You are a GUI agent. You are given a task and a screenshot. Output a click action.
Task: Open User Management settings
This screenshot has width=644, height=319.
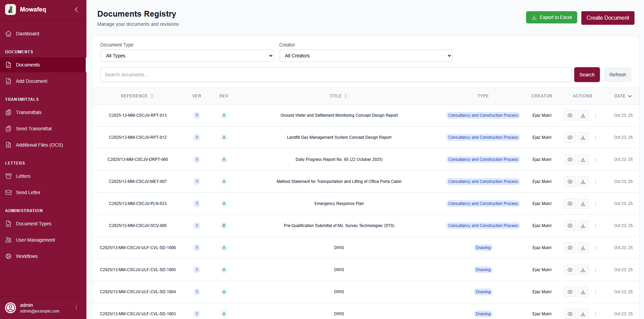pos(35,240)
